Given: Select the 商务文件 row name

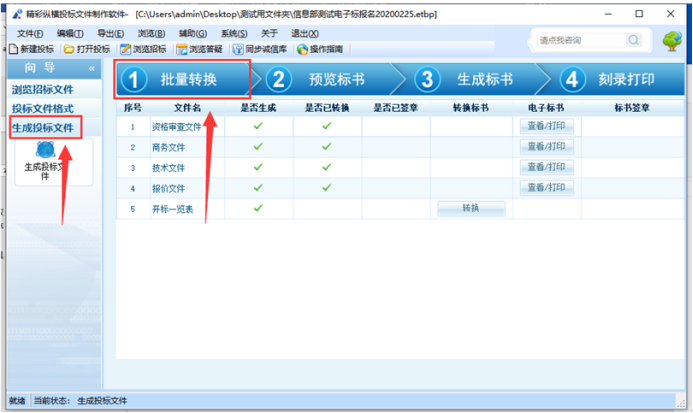Looking at the screenshot, I should coord(168,148).
